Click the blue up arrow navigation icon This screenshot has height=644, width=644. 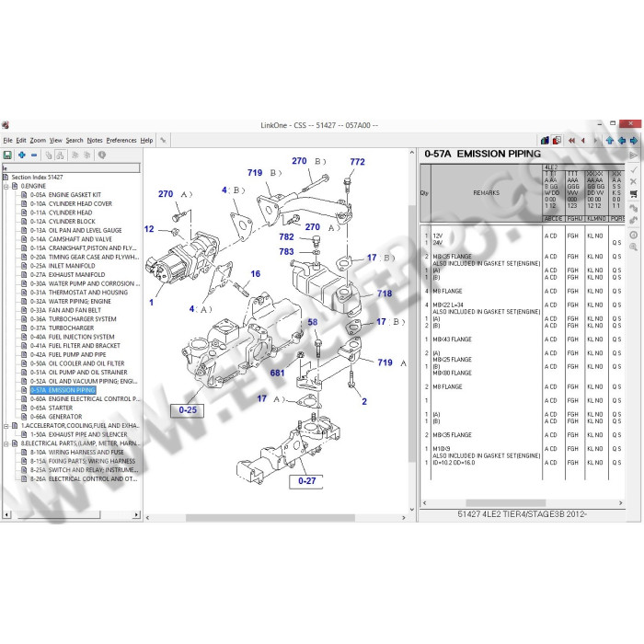pos(609,141)
